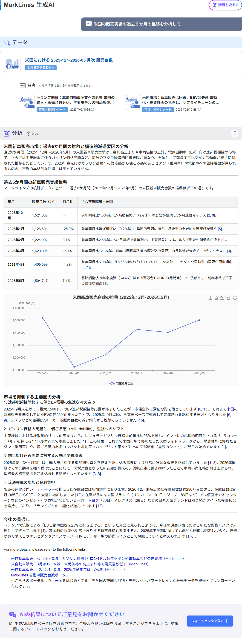The image size is (242, 644).
Task: Open the トランプ関税 report reference
Action: coord(76,100)
